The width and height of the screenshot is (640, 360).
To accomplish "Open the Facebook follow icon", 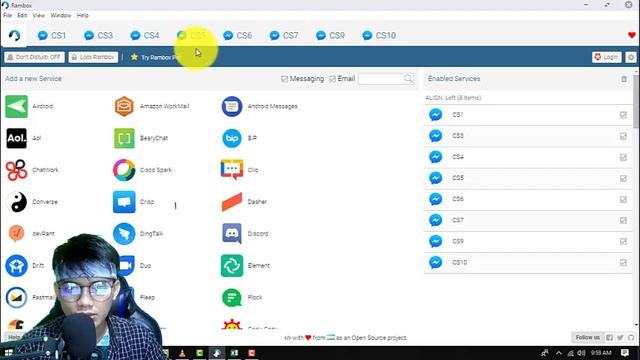I will (x=609, y=338).
